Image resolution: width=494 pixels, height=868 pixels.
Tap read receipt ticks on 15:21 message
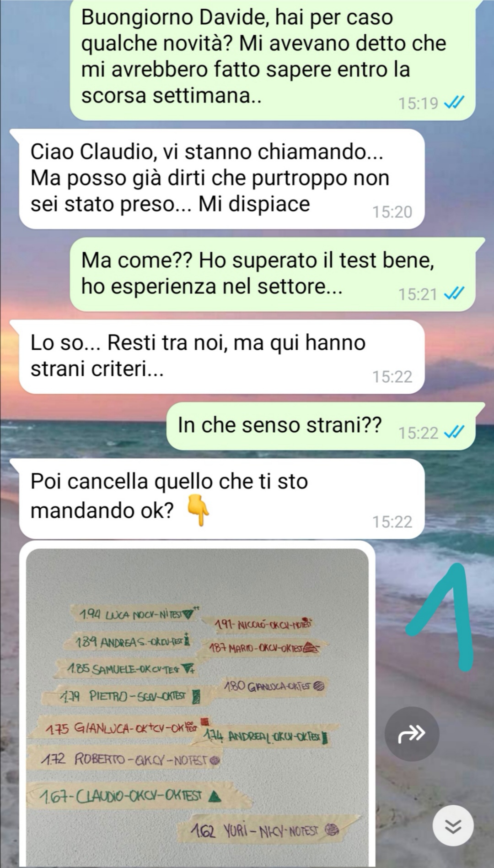tap(454, 294)
